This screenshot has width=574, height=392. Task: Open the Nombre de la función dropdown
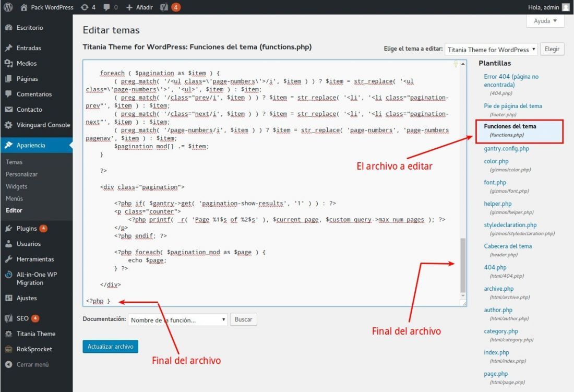(177, 320)
